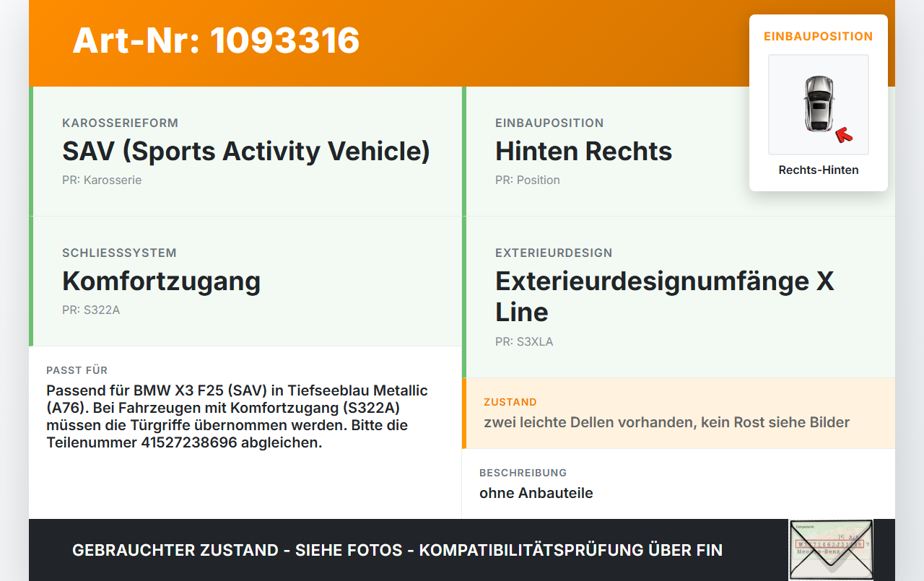Click the 'ohne Anbauteile' description text
Image resolution: width=924 pixels, height=581 pixels.
click(x=536, y=493)
